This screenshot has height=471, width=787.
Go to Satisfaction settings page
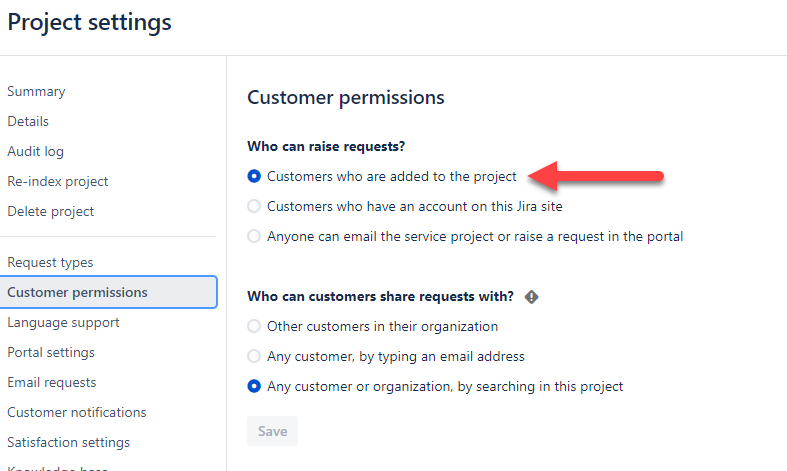(68, 443)
